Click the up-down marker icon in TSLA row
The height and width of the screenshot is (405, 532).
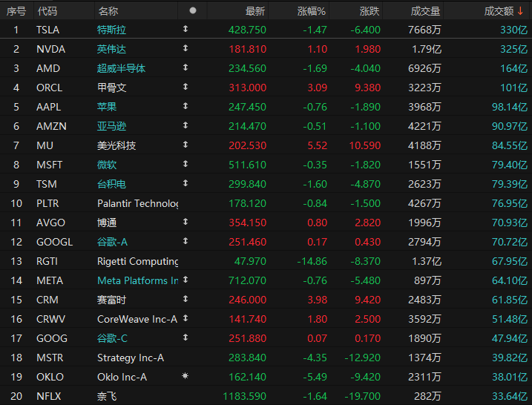tap(185, 29)
